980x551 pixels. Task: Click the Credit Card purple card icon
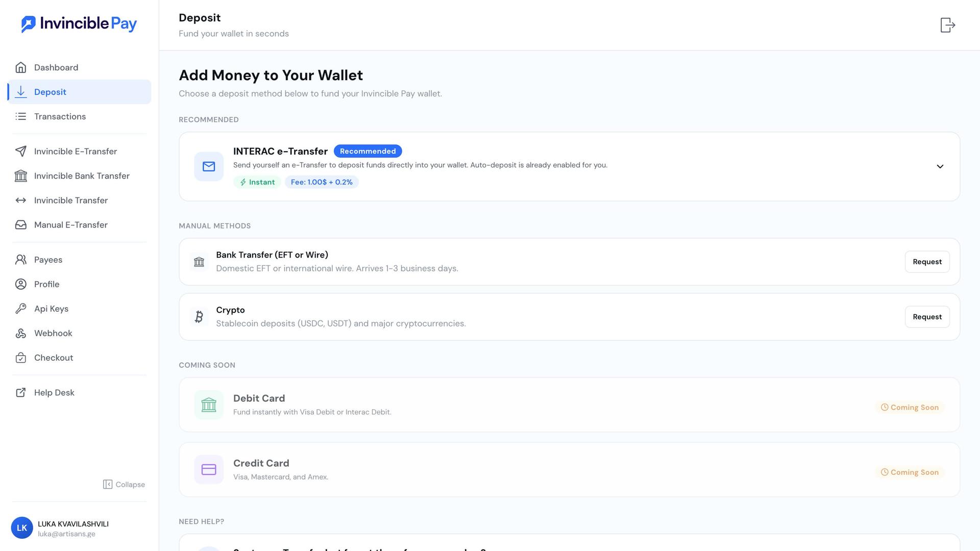pyautogui.click(x=209, y=469)
